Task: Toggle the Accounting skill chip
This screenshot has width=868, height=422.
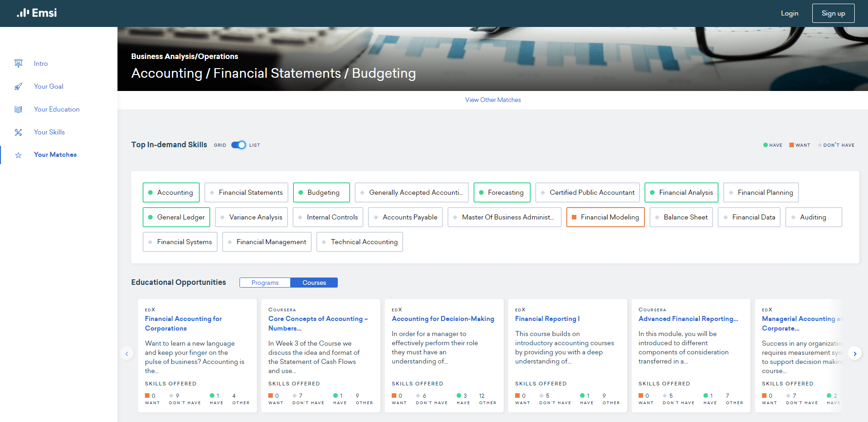Action: coord(171,192)
